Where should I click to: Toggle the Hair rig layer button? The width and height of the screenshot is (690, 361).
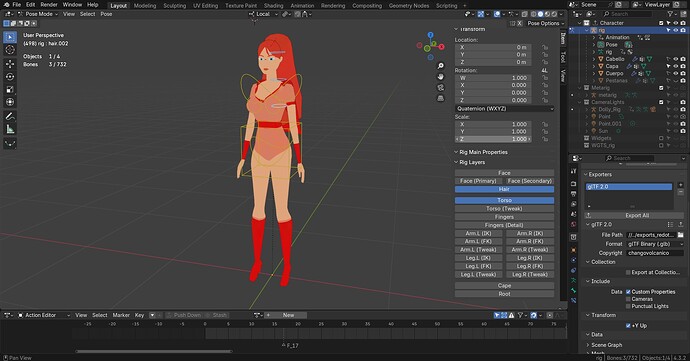click(504, 189)
